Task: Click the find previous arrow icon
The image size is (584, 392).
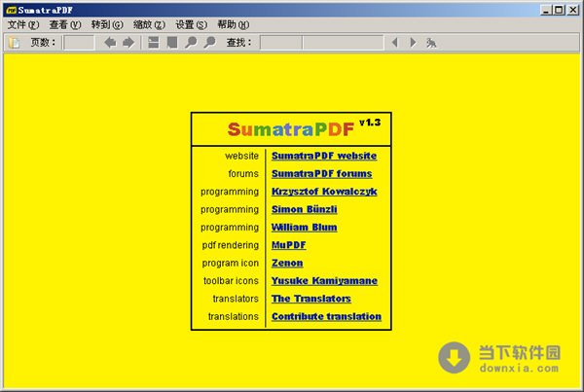Action: [x=394, y=43]
